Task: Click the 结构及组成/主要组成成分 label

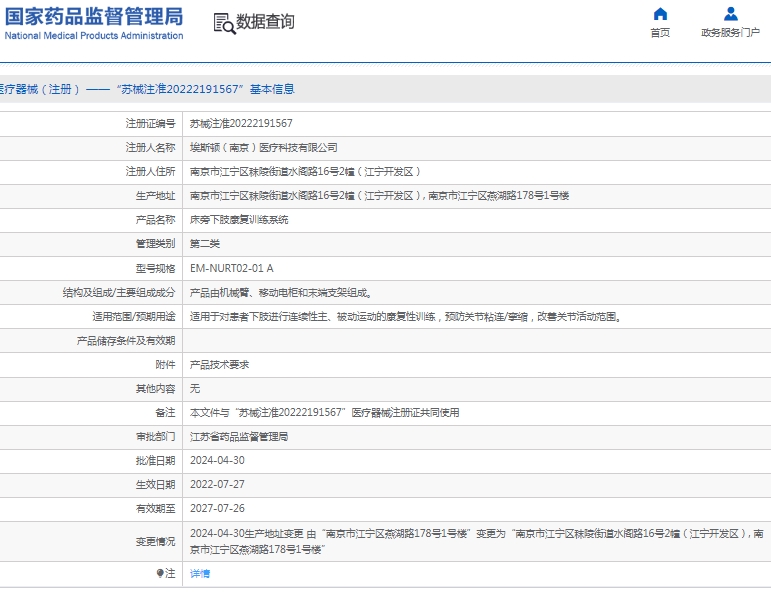Action: 119,293
